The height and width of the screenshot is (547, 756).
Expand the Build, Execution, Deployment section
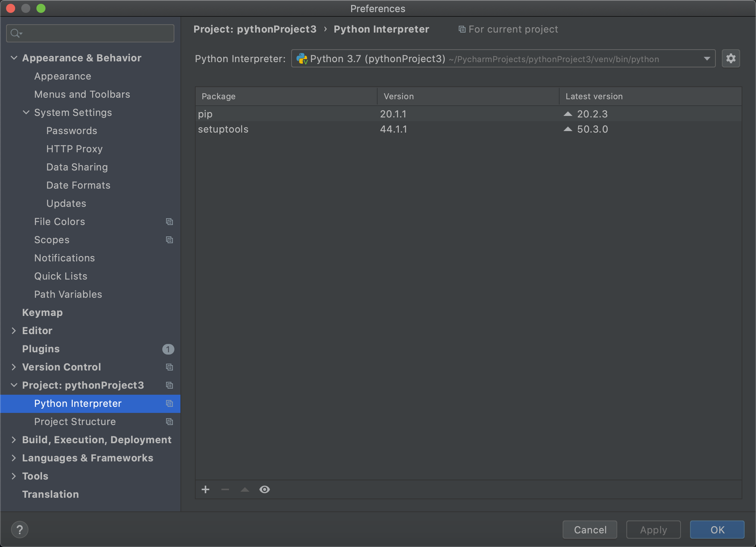[14, 440]
